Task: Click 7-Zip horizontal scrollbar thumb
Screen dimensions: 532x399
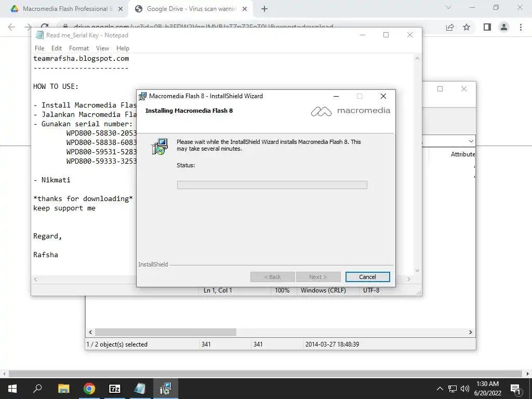Action: pyautogui.click(x=166, y=332)
